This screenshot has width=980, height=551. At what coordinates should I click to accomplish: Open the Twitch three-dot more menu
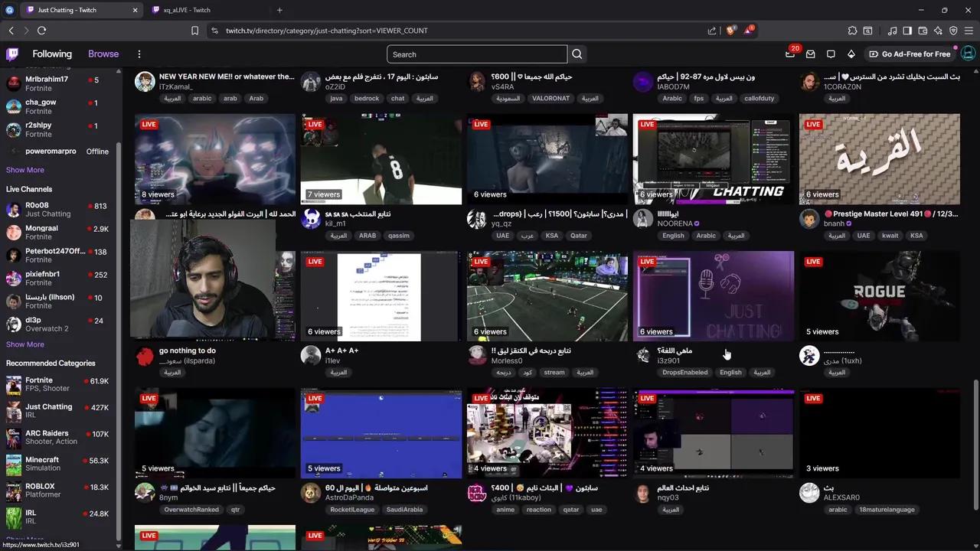coord(139,54)
